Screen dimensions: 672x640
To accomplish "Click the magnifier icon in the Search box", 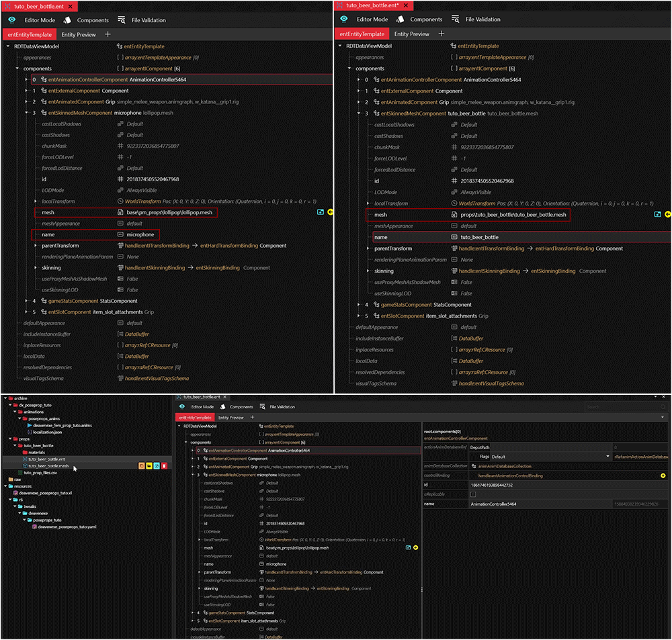I will (662, 407).
